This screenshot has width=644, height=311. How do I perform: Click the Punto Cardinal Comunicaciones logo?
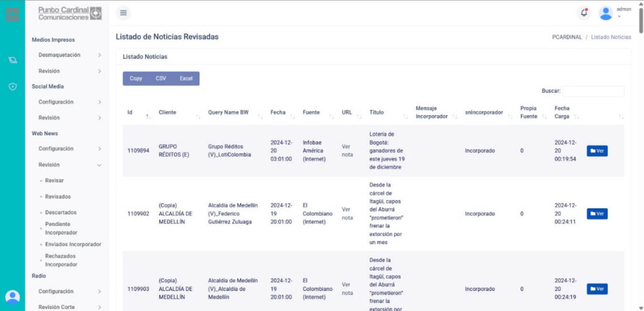70,13
